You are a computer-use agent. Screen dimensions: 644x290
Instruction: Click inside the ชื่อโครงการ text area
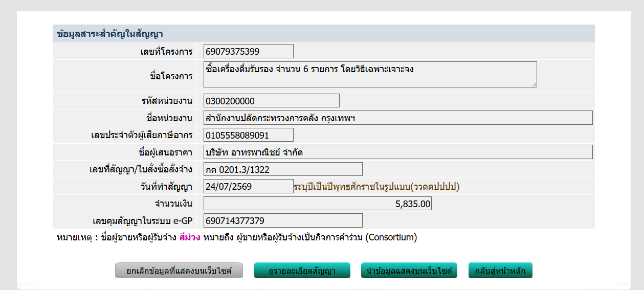point(370,75)
